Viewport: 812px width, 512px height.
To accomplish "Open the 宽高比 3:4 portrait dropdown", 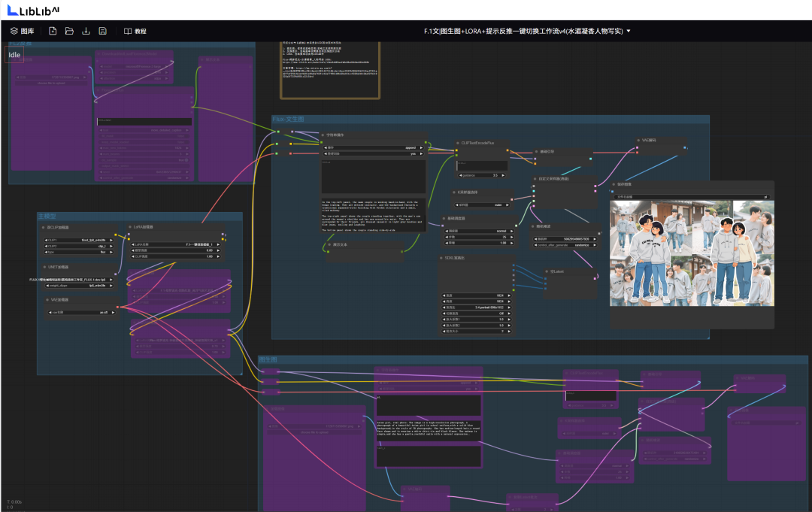I will tap(477, 308).
